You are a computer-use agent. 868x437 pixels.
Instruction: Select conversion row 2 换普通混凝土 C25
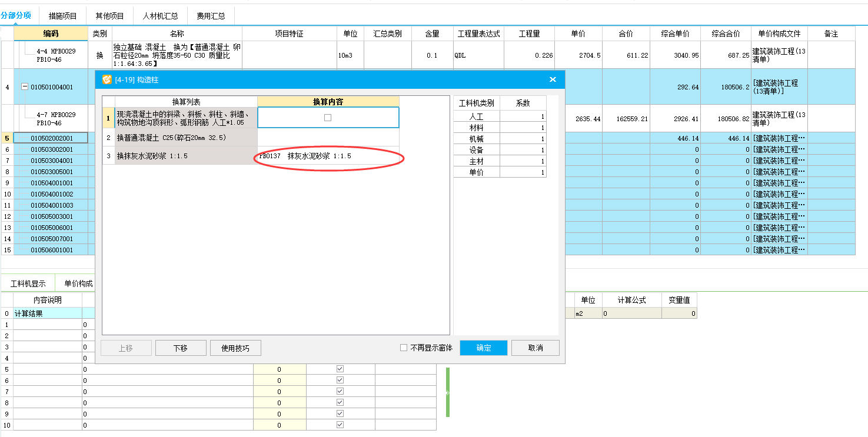click(186, 138)
